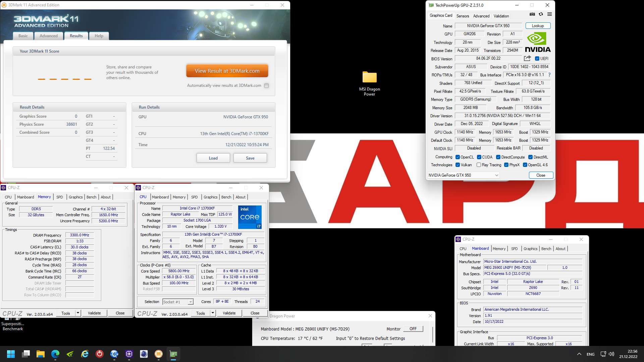Click the red power icon in taskbar
Viewport: 644px width, 362px height.
click(x=100, y=354)
